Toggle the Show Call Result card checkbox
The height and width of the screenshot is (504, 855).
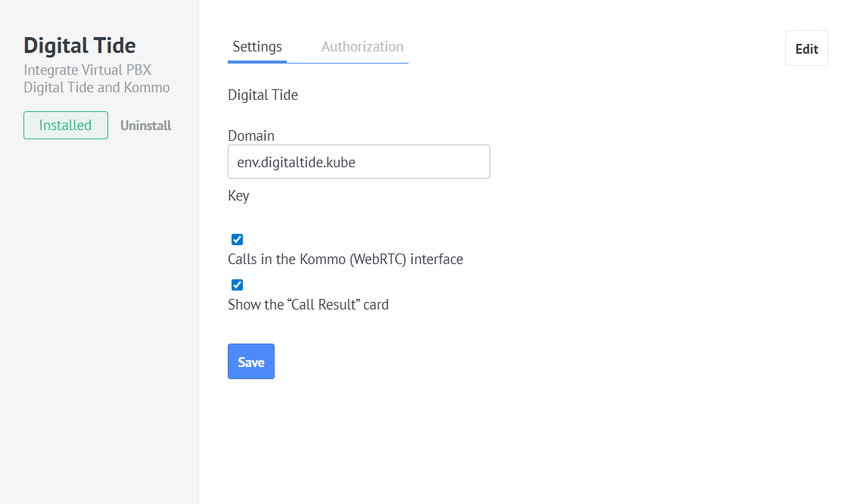coord(238,285)
